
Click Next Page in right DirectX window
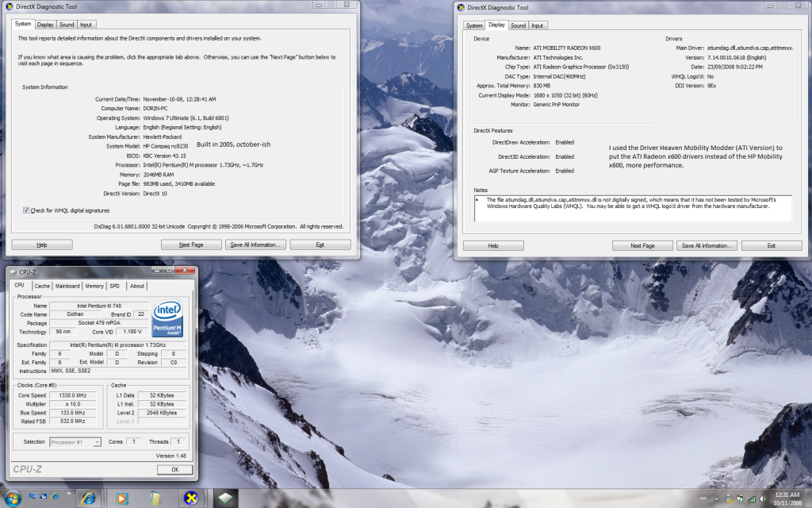(x=642, y=246)
